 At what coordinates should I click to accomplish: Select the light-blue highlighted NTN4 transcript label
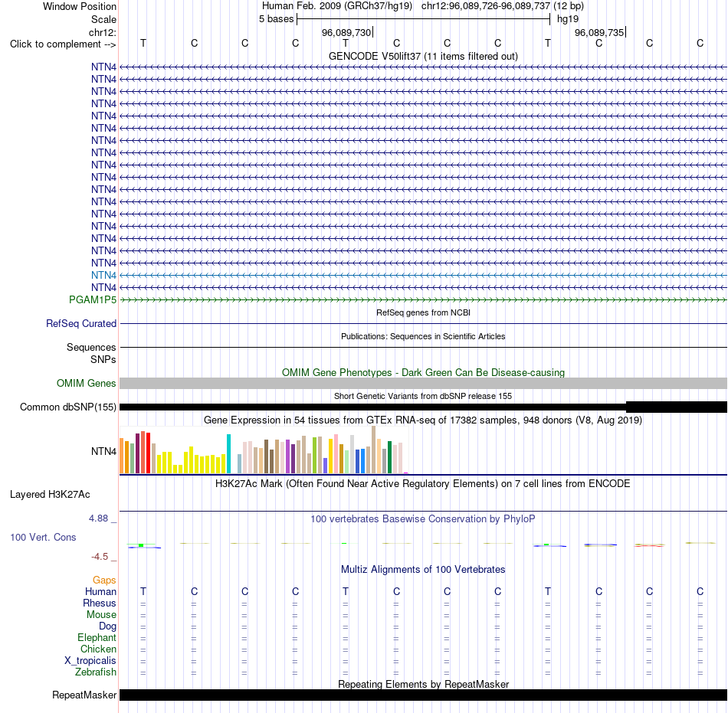click(x=103, y=275)
